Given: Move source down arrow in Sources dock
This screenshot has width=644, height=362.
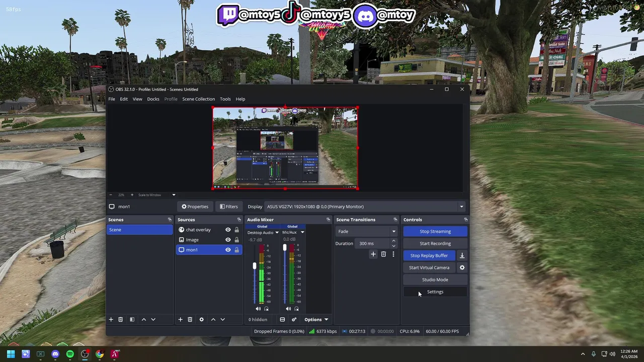Looking at the screenshot, I should pyautogui.click(x=223, y=319).
